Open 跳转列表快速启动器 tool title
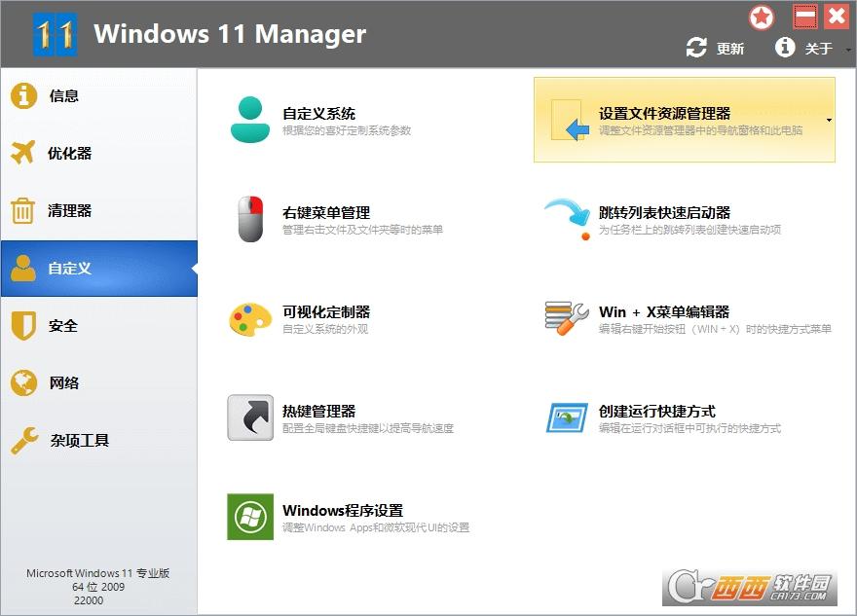Viewport: 857px width, 616px height. point(664,212)
